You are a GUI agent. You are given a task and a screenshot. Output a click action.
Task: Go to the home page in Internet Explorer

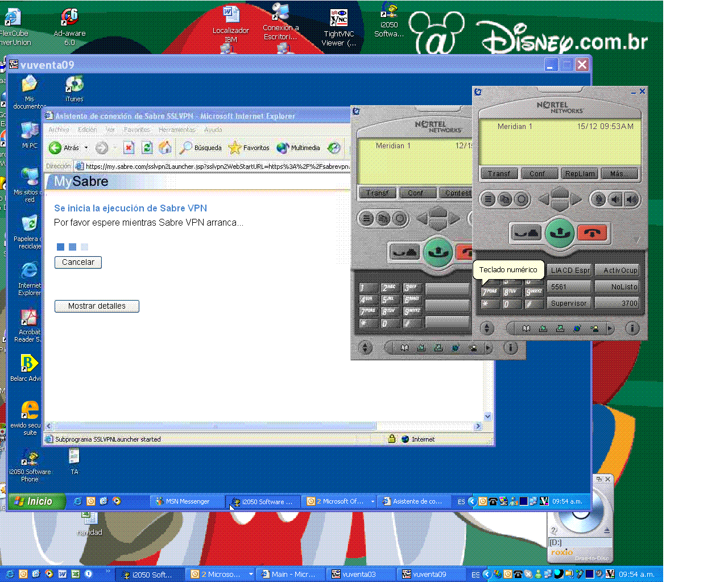coord(165,148)
